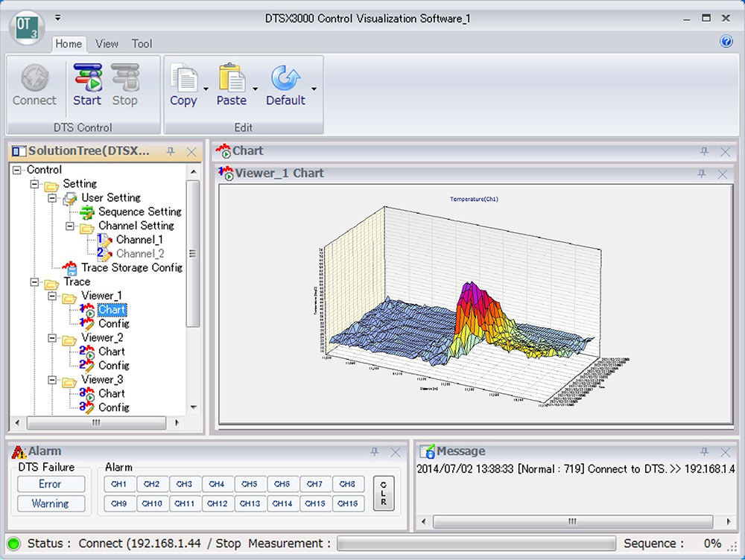
Task: Toggle the CH12 alarm indicator
Action: point(217,503)
